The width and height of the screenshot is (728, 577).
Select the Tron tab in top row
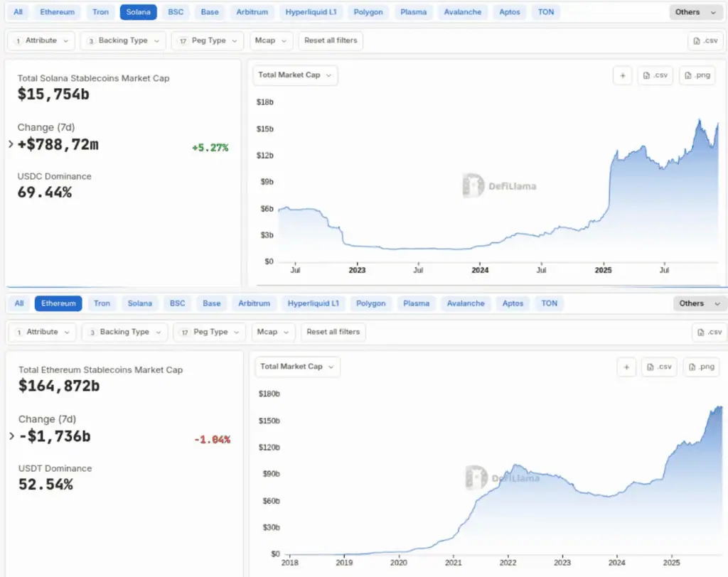100,12
